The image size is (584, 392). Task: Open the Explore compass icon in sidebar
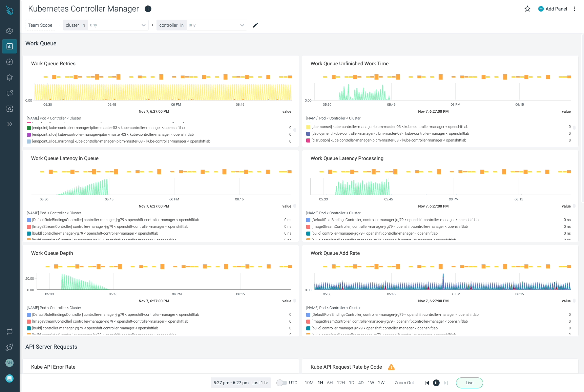pyautogui.click(x=9, y=62)
